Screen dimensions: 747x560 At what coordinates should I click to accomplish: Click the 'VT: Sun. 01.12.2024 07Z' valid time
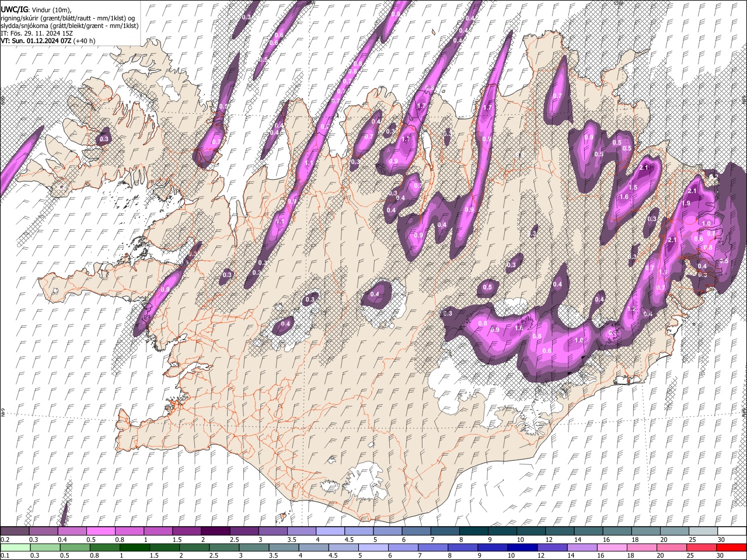pyautogui.click(x=36, y=41)
